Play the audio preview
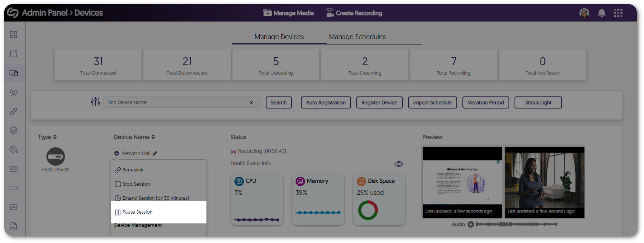 pyautogui.click(x=471, y=225)
